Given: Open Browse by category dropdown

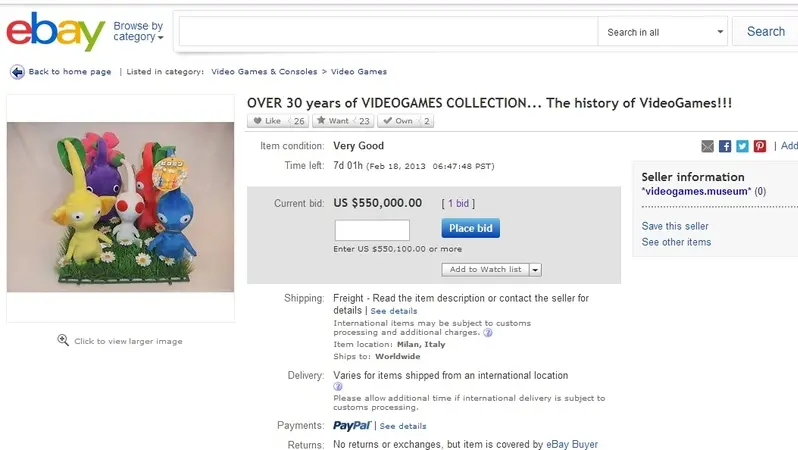Looking at the screenshot, I should [138, 31].
